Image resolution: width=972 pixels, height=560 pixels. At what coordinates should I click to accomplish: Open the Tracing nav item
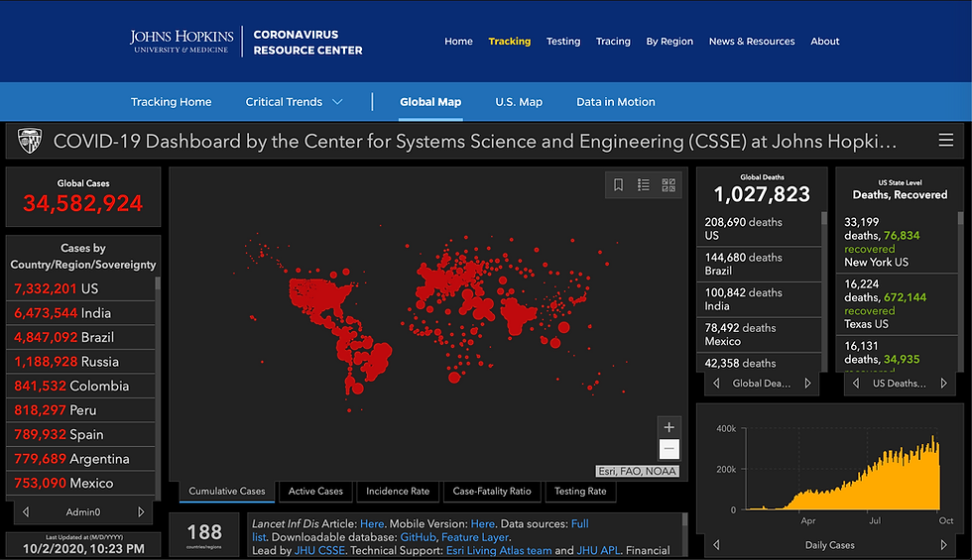pos(613,41)
